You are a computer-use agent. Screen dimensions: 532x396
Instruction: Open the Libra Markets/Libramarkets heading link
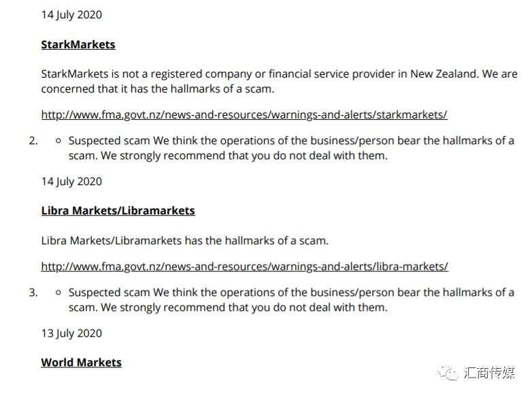click(118, 210)
